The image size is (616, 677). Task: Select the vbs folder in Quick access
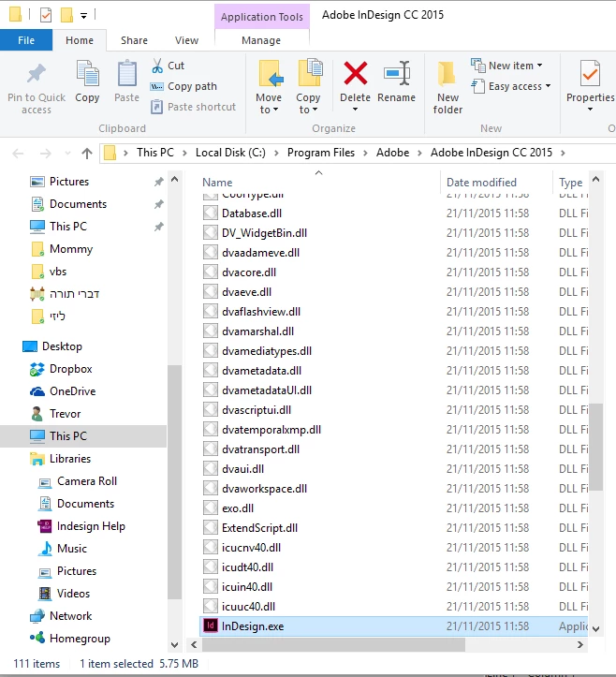click(49, 272)
